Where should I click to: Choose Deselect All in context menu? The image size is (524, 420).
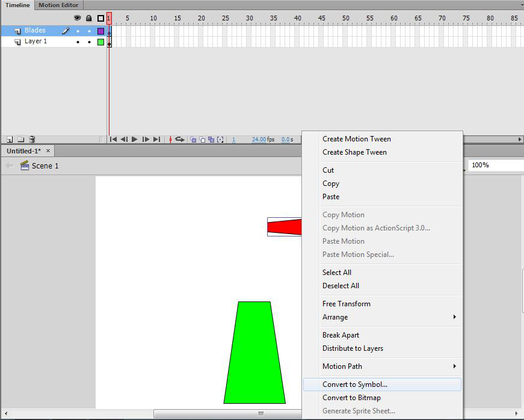(341, 286)
